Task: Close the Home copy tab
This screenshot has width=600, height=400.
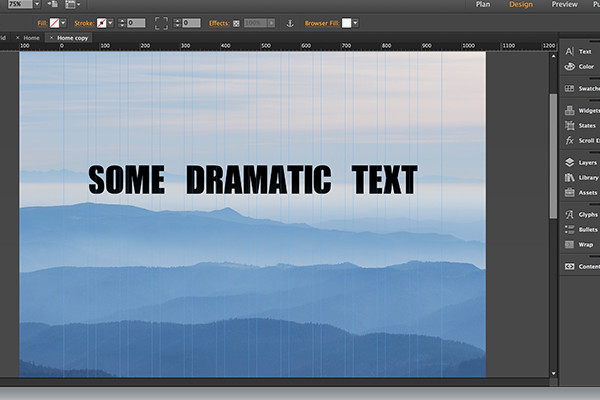Action: tap(51, 38)
